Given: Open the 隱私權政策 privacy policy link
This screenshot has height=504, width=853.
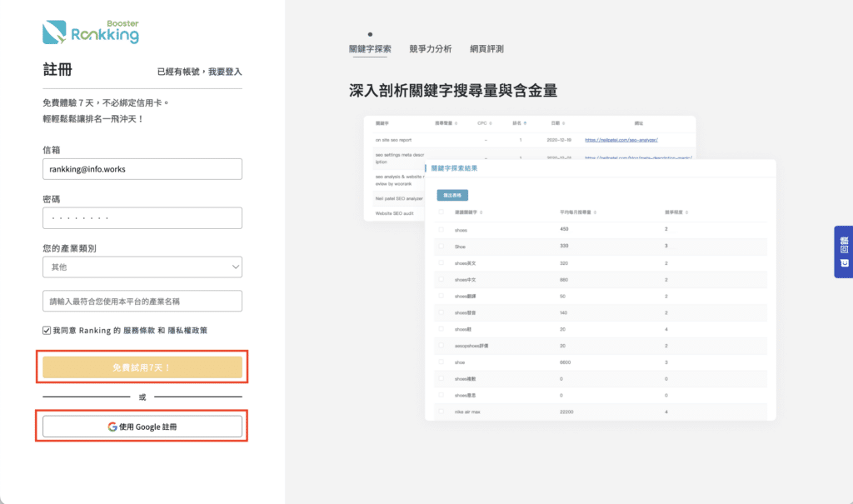Looking at the screenshot, I should coord(187,331).
